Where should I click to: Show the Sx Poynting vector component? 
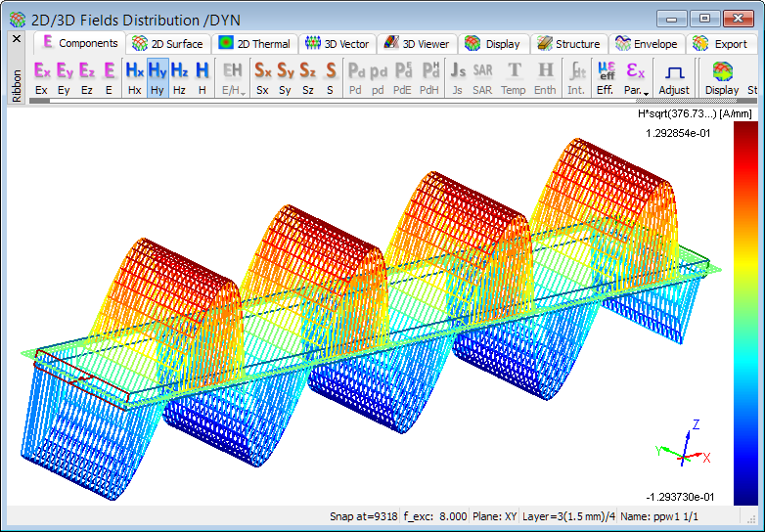(262, 77)
